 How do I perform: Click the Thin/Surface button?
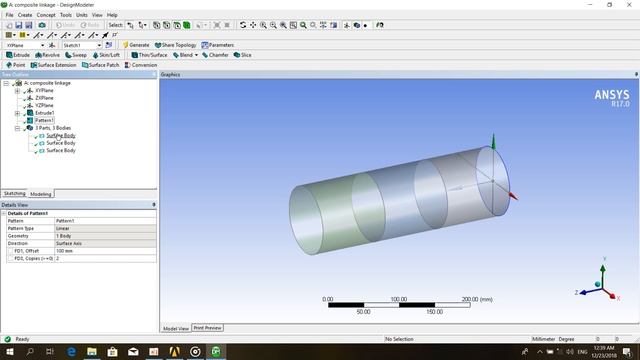[x=149, y=55]
